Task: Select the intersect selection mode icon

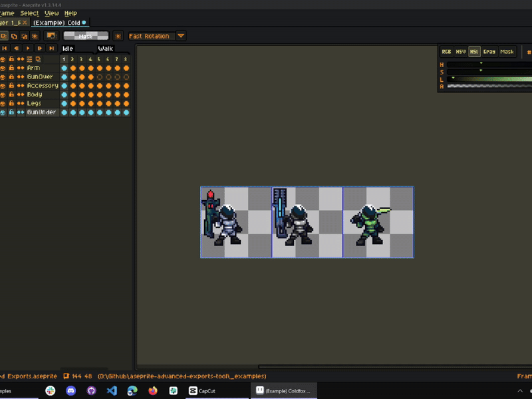Action: pos(35,36)
